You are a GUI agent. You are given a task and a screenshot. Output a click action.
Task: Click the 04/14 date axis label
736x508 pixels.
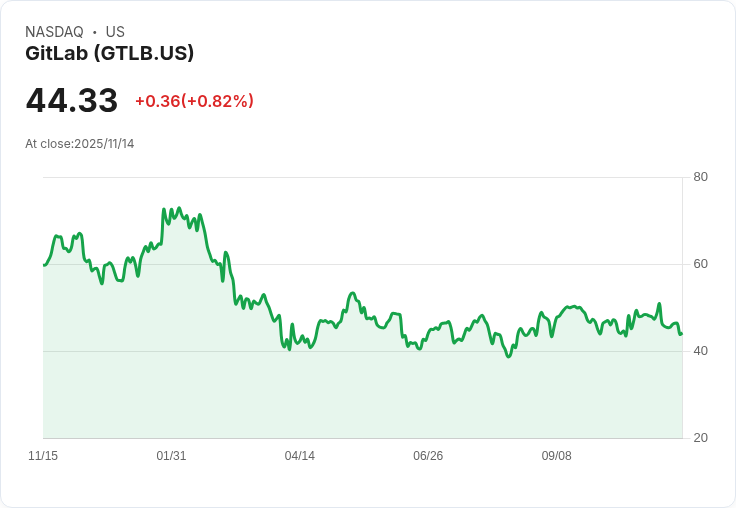click(x=299, y=456)
